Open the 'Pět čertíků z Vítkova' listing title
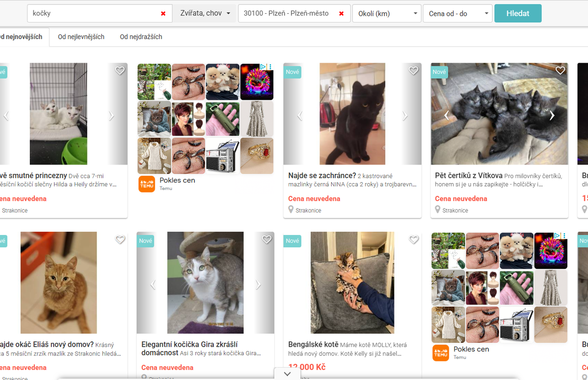The image size is (588, 380). point(468,175)
